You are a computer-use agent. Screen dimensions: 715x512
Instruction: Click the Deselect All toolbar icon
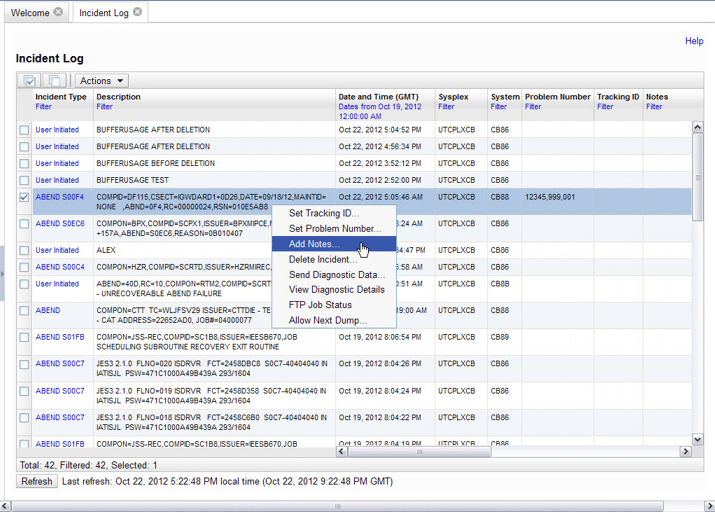(55, 81)
